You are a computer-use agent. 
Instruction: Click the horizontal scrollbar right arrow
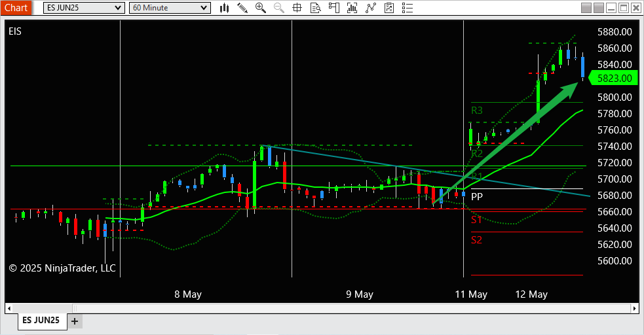tap(635, 308)
